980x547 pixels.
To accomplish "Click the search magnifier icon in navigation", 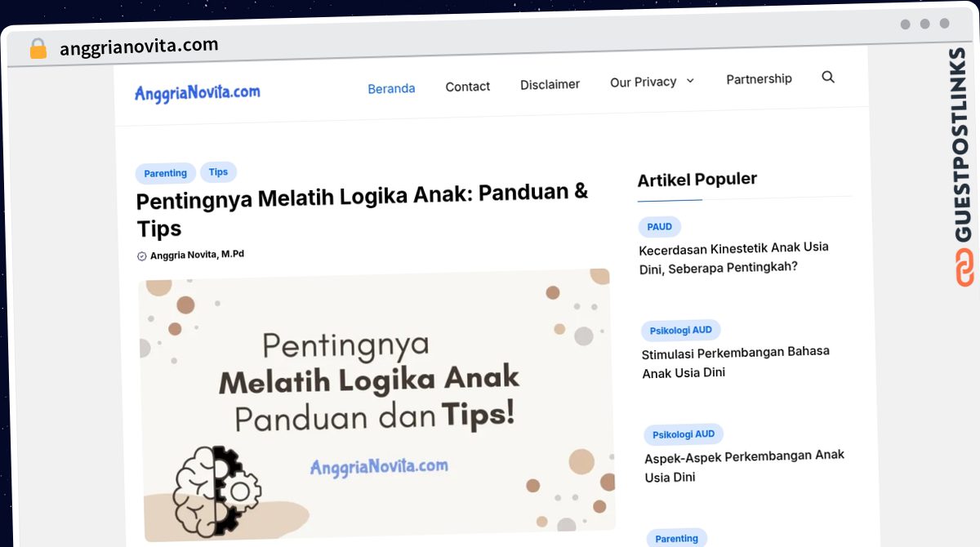I will (828, 77).
